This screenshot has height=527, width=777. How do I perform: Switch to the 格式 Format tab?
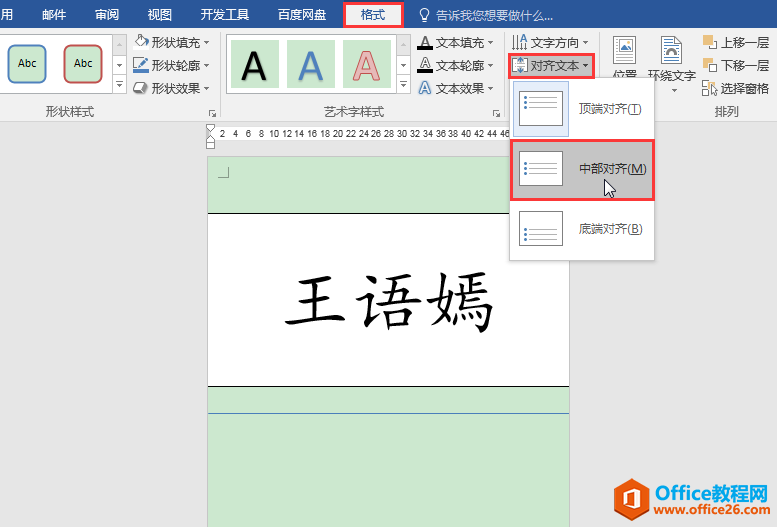(373, 15)
